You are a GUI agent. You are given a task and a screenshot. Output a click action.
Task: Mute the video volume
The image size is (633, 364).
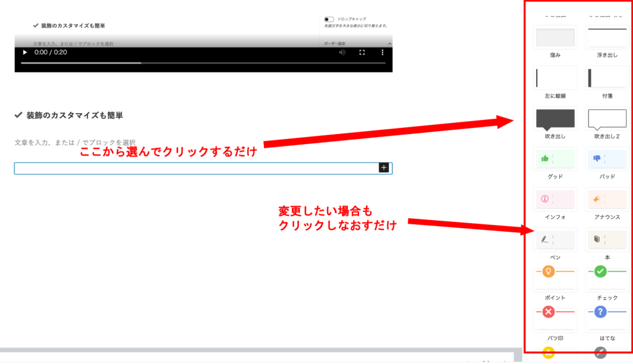click(342, 53)
